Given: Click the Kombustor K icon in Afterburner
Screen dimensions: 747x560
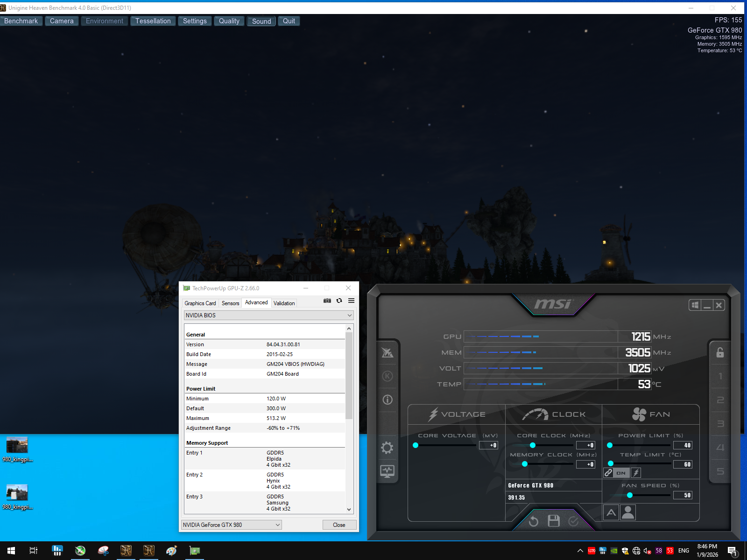Looking at the screenshot, I should [x=388, y=376].
